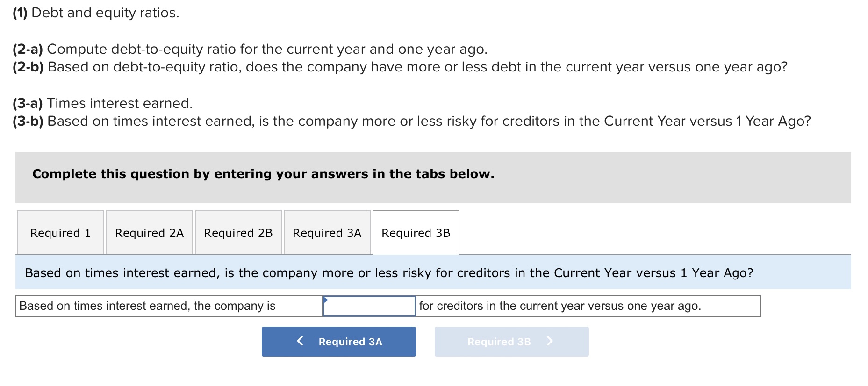The height and width of the screenshot is (386, 868).
Task: Select the Required 2B tab
Action: (238, 232)
